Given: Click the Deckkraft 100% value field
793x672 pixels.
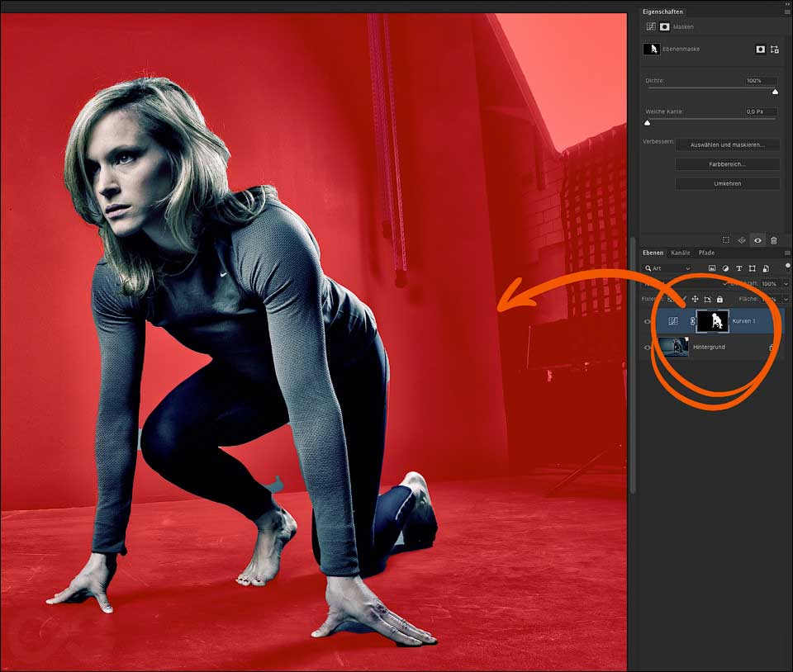Looking at the screenshot, I should click(x=770, y=284).
